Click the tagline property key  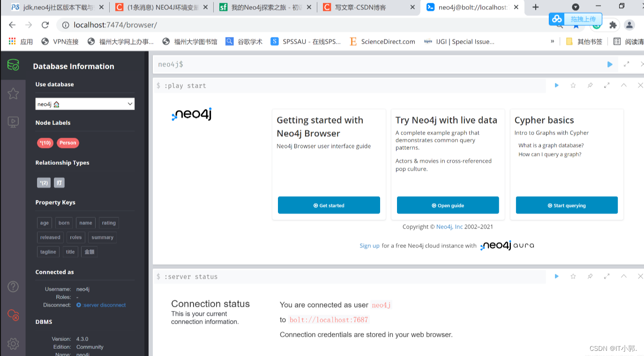pyautogui.click(x=48, y=252)
